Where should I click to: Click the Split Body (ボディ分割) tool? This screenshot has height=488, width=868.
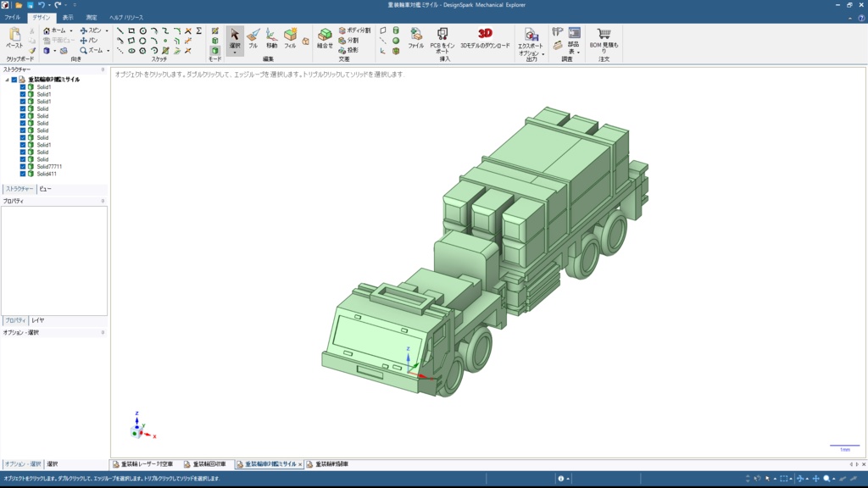[354, 30]
